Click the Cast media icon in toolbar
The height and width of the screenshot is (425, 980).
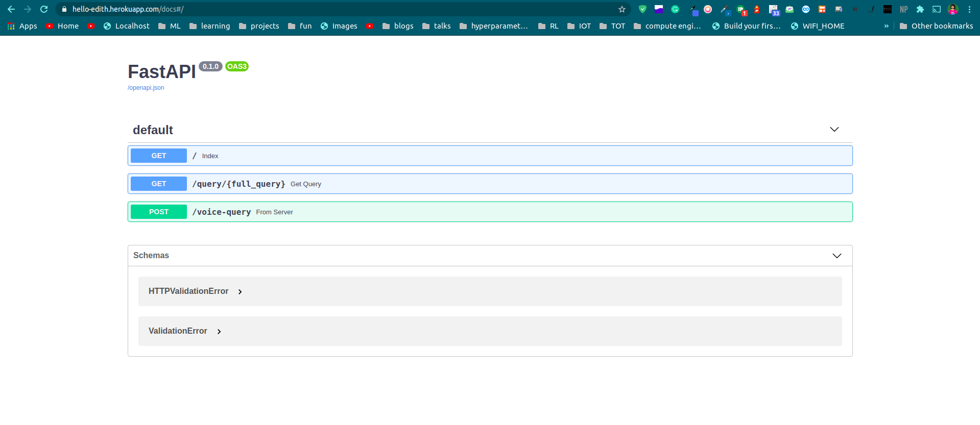point(937,9)
